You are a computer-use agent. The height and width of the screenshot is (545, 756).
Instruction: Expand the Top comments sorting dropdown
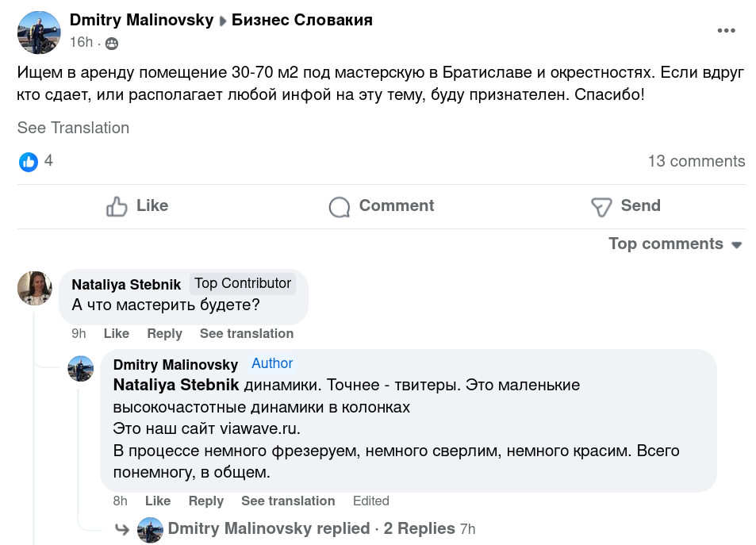pyautogui.click(x=675, y=244)
